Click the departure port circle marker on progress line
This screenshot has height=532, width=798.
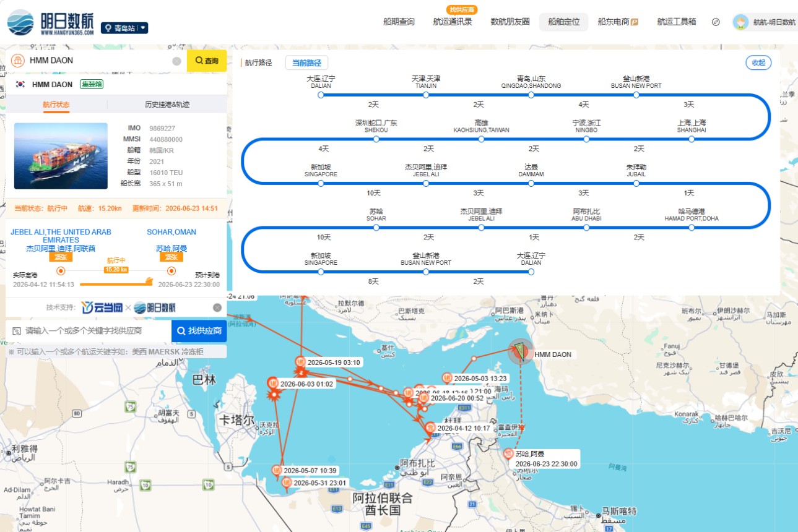tap(61, 271)
